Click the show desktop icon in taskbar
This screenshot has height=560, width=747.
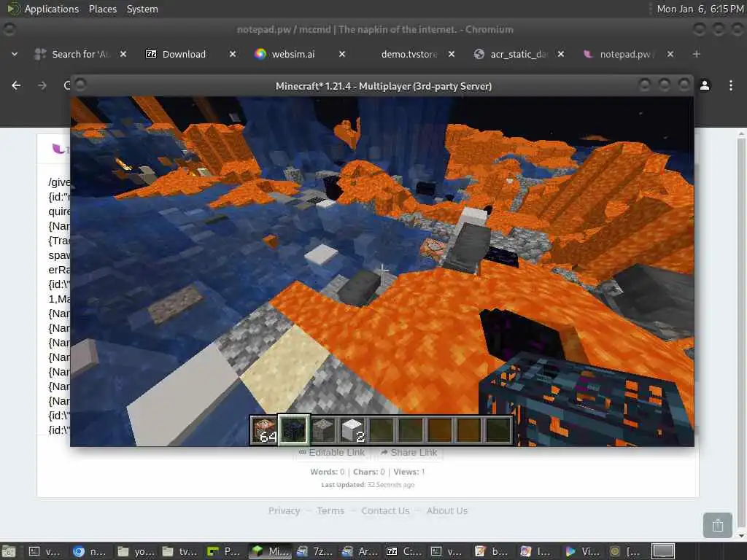(x=9, y=551)
